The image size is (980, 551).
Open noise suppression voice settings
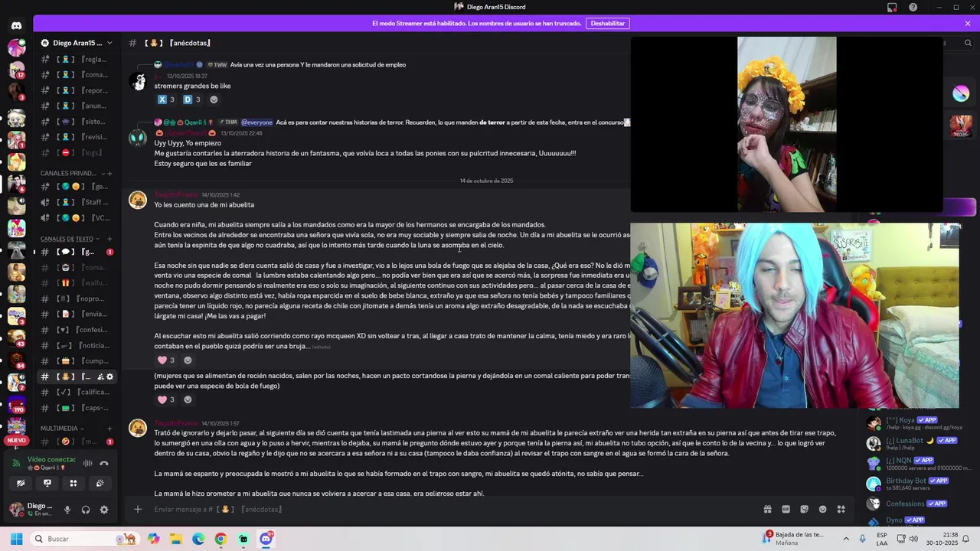point(87,463)
